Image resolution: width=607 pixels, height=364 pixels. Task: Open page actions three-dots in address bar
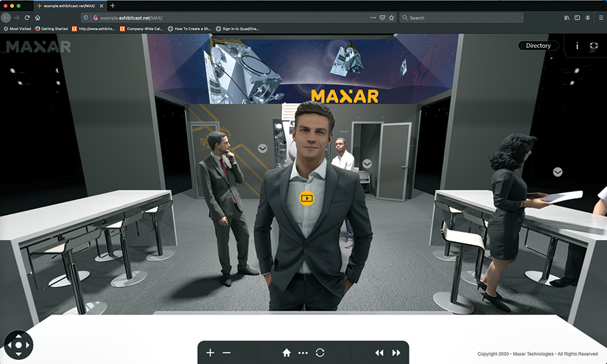click(x=373, y=18)
